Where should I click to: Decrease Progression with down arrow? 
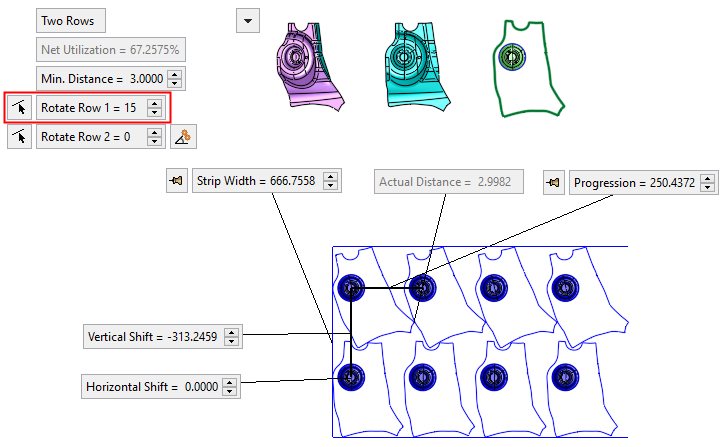[707, 187]
